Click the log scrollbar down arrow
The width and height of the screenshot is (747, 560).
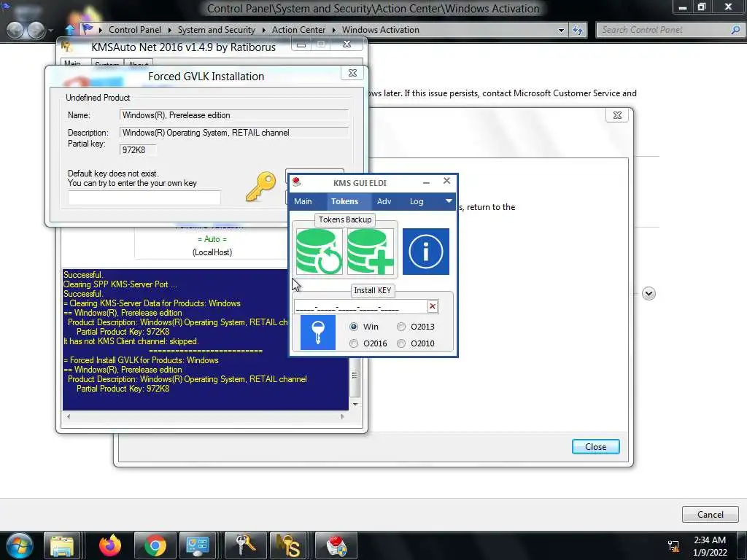click(x=355, y=404)
